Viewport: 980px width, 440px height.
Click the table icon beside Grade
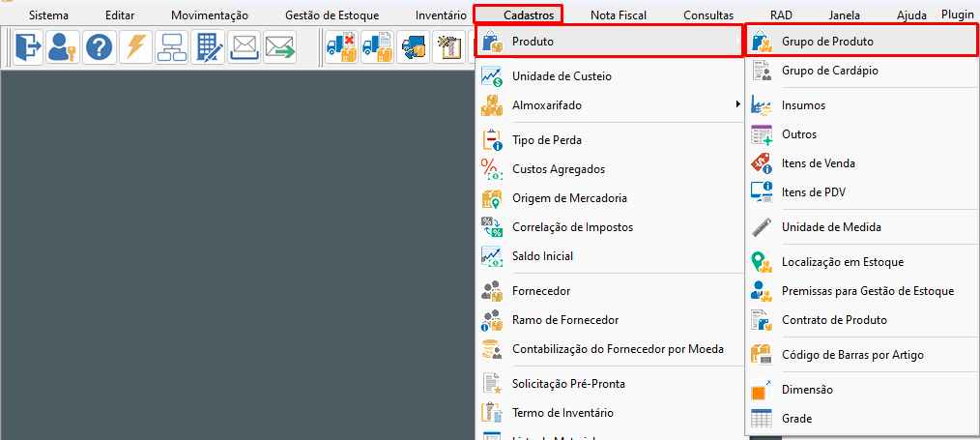click(x=762, y=418)
